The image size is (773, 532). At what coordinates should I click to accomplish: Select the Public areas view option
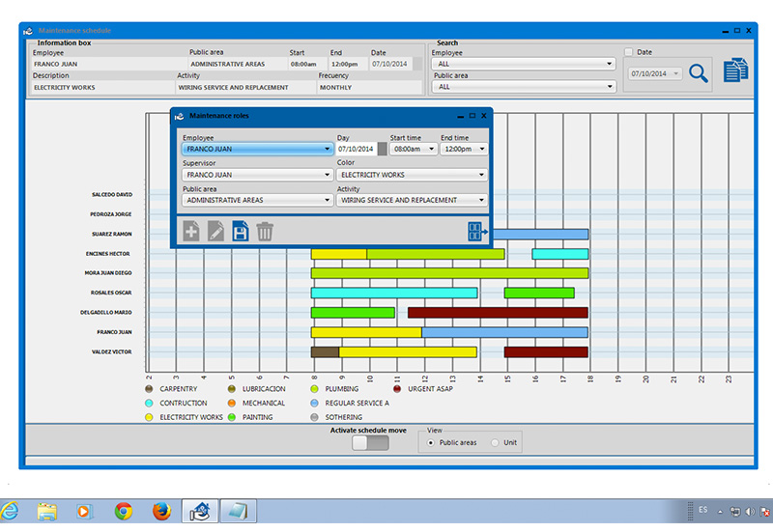coord(431,442)
